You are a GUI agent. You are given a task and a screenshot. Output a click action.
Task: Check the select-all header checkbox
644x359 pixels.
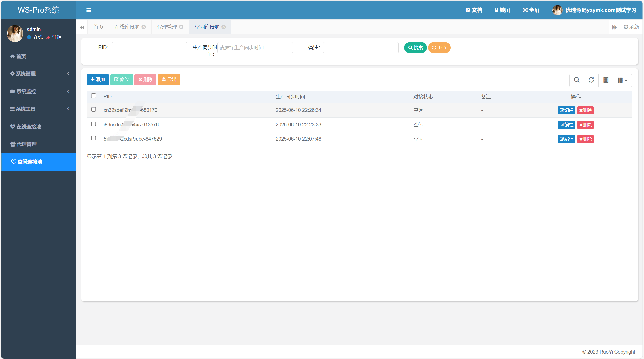point(94,96)
